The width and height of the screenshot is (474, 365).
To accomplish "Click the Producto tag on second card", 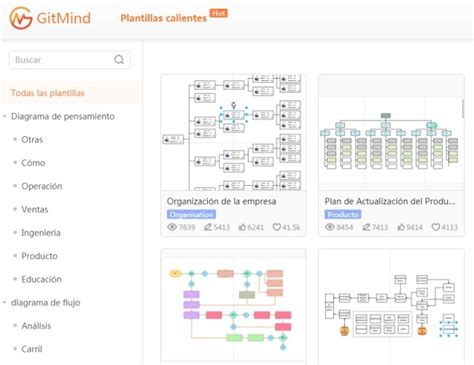I will (x=343, y=214).
